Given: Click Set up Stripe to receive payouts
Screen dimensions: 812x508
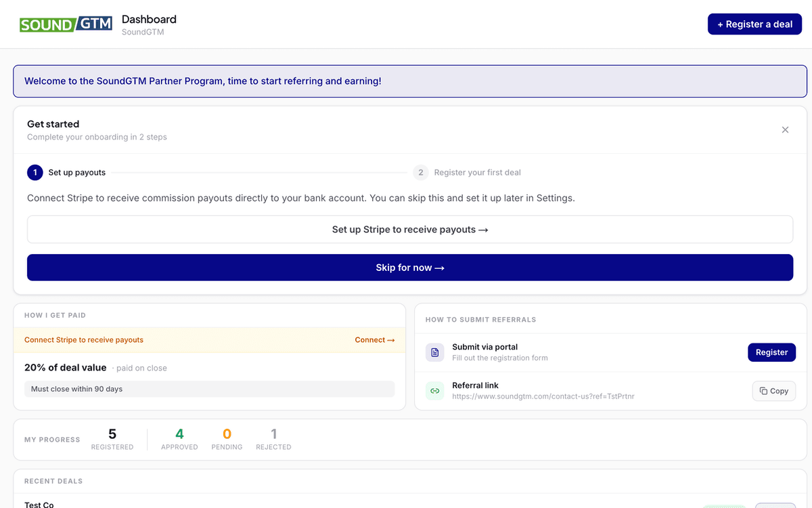Looking at the screenshot, I should tap(409, 229).
